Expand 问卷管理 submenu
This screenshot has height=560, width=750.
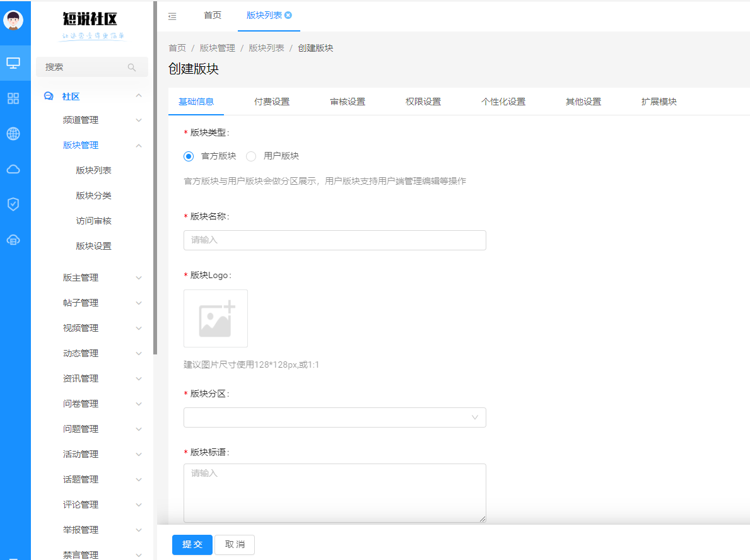click(x=139, y=404)
